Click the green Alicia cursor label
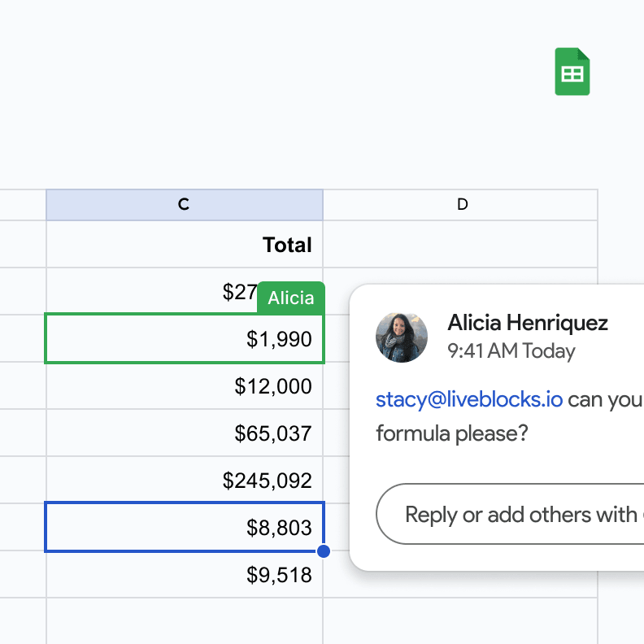 click(x=291, y=298)
